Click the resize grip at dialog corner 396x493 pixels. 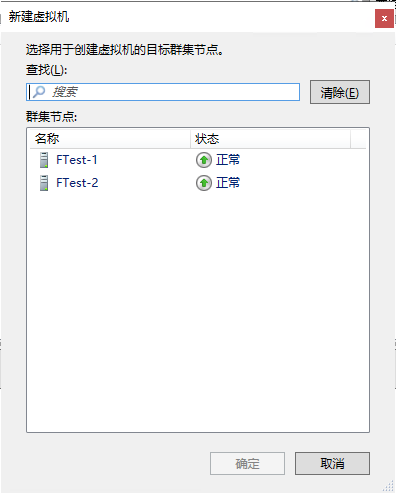pyautogui.click(x=388, y=486)
